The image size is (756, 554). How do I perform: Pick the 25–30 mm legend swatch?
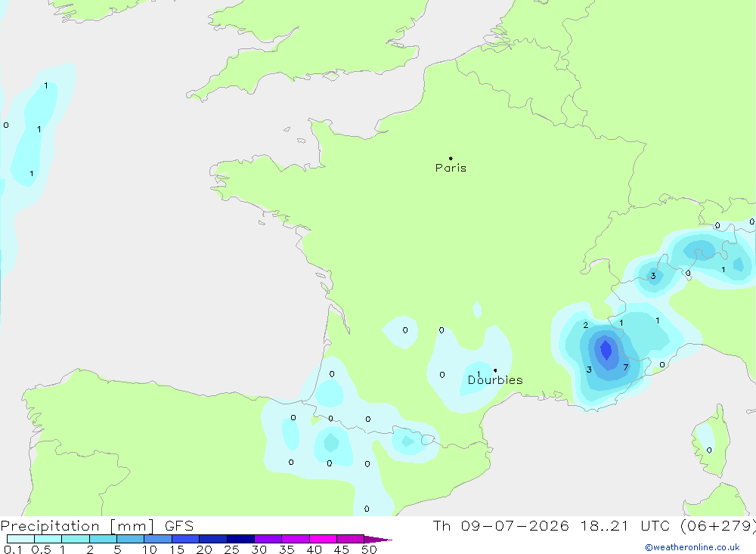pyautogui.click(x=240, y=539)
